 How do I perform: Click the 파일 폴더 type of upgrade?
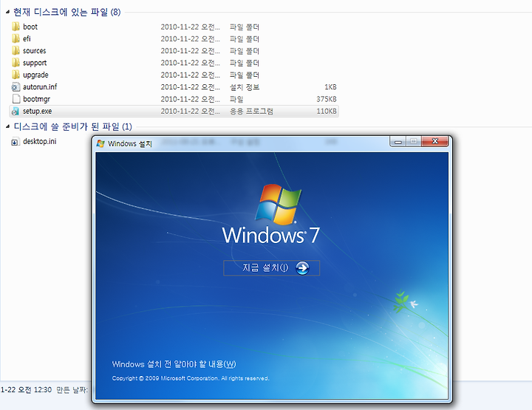coord(245,75)
